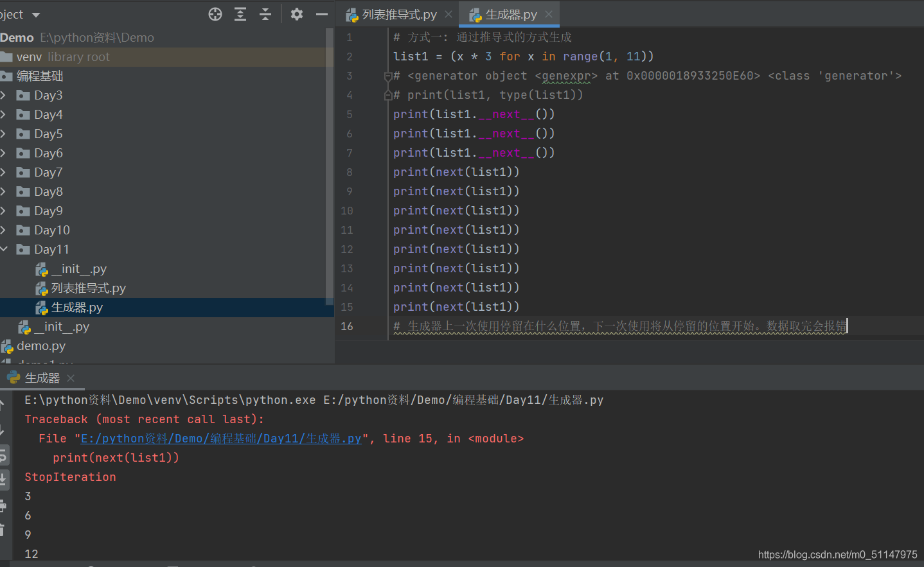Click the StopIteration error text in console

pyautogui.click(x=70, y=477)
